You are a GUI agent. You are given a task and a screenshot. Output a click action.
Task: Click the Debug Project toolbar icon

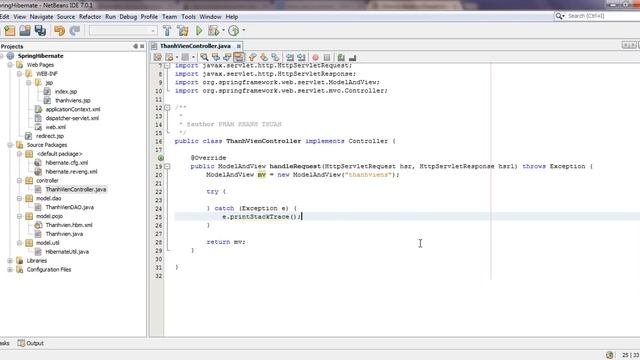tap(213, 31)
